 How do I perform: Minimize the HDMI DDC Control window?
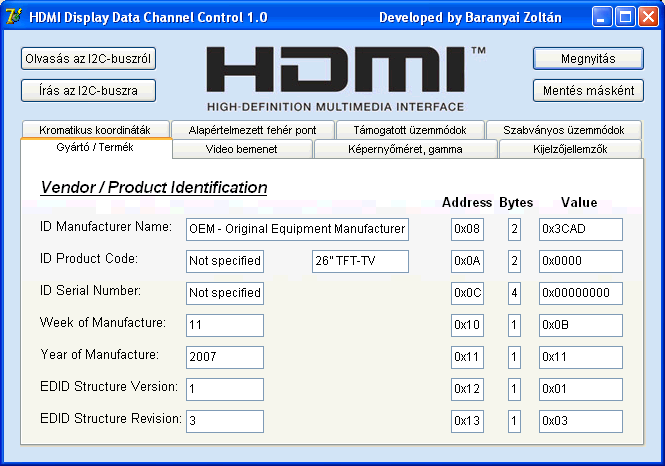pos(602,17)
